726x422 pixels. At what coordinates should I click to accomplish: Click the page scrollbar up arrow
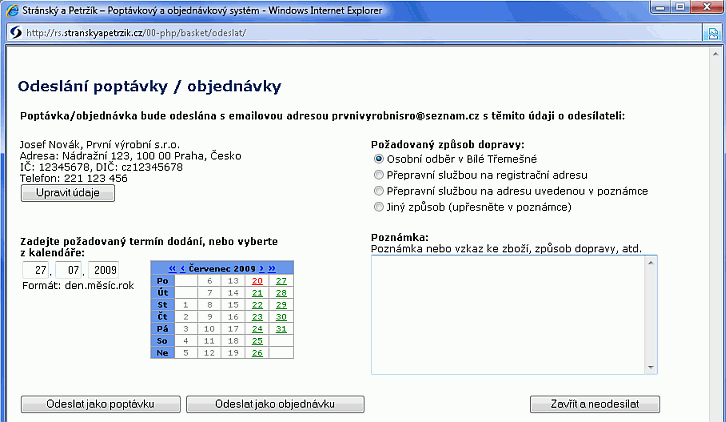(x=715, y=54)
